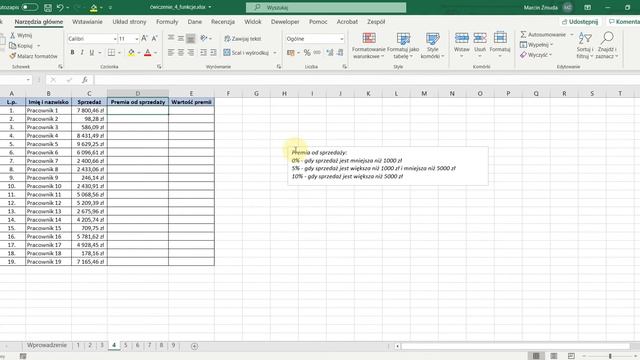Apply comma thousands separator style

[x=317, y=53]
